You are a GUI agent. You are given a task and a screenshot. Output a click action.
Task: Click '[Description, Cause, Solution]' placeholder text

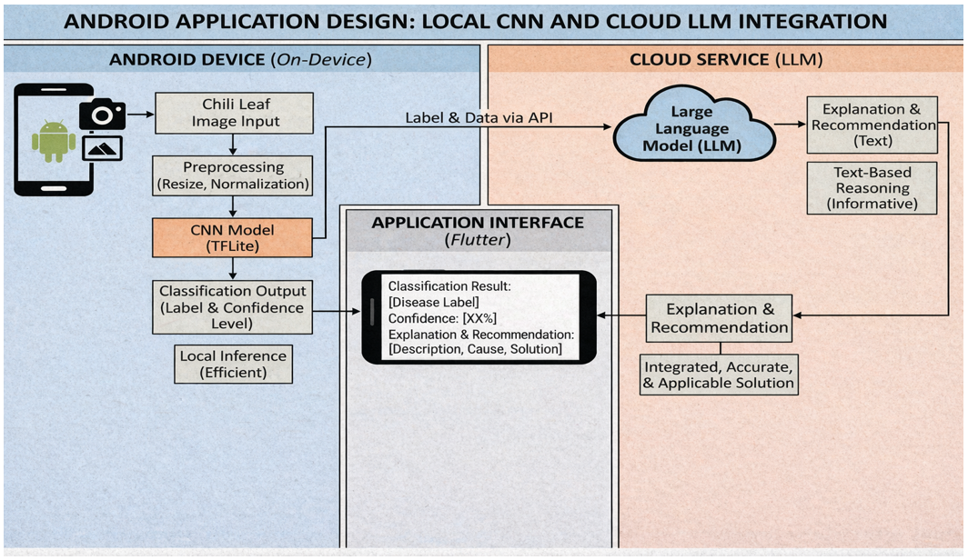(475, 349)
